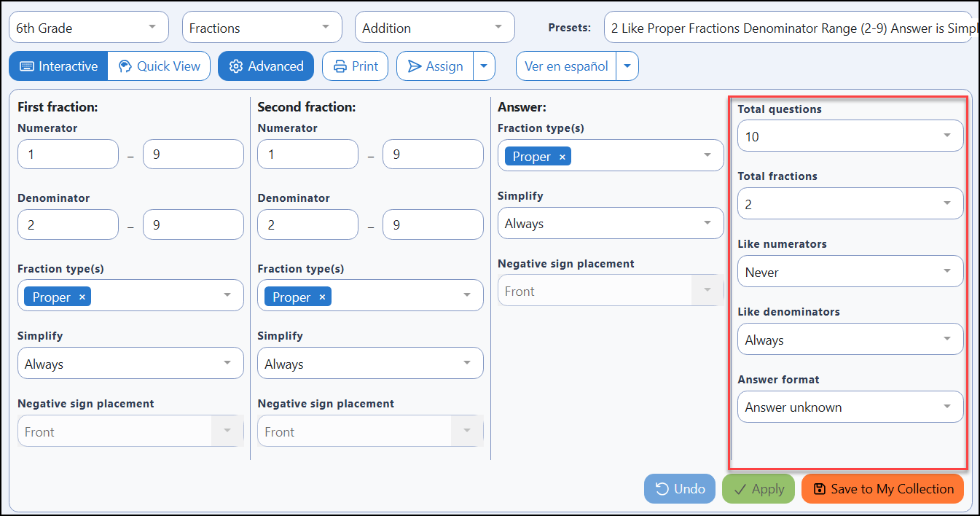Expand the Total questions dropdown
This screenshot has height=516, width=980.
[850, 136]
